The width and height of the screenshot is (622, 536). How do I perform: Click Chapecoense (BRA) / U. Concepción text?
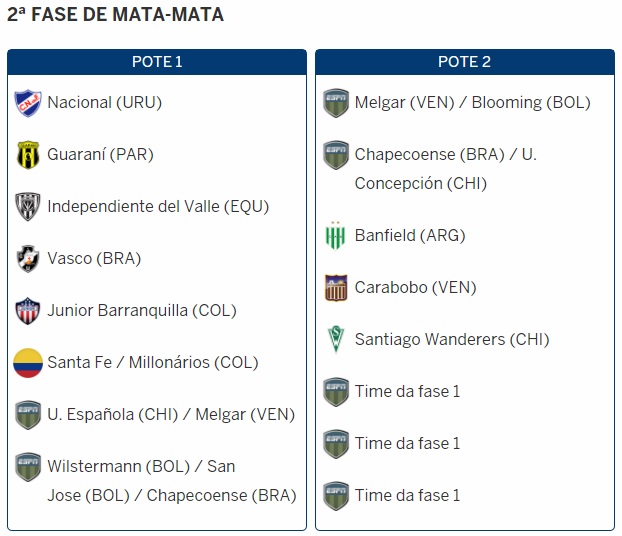445,169
